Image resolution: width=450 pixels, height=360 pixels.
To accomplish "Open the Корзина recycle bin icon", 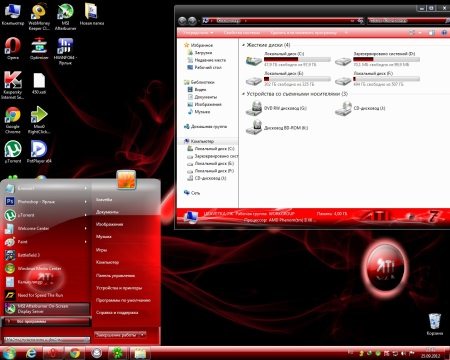I will coord(435,324).
